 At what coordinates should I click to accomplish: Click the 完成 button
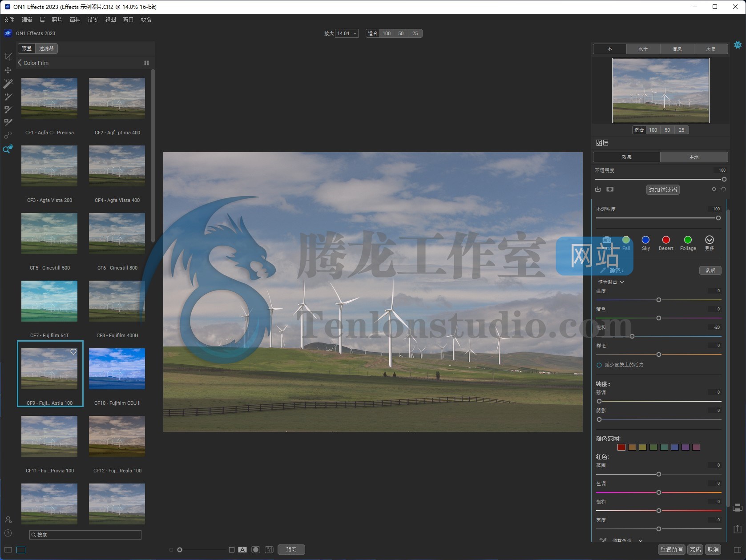(x=695, y=550)
